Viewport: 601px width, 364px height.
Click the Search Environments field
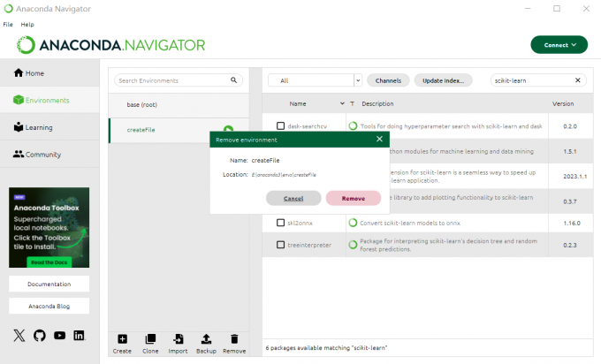pyautogui.click(x=179, y=80)
